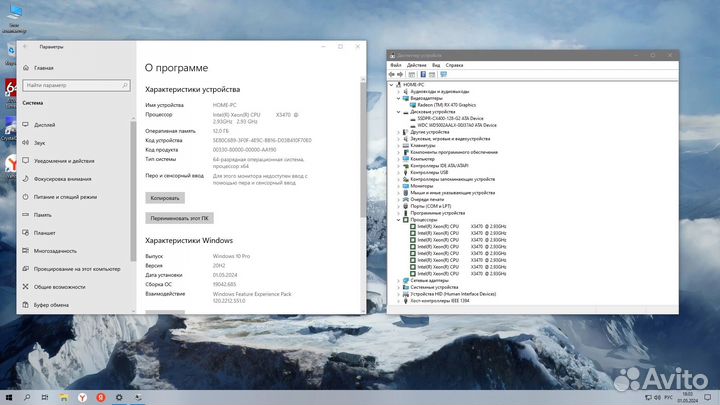The height and width of the screenshot is (405, 720).
Task: Open Дисплей settings page
Action: 45,125
